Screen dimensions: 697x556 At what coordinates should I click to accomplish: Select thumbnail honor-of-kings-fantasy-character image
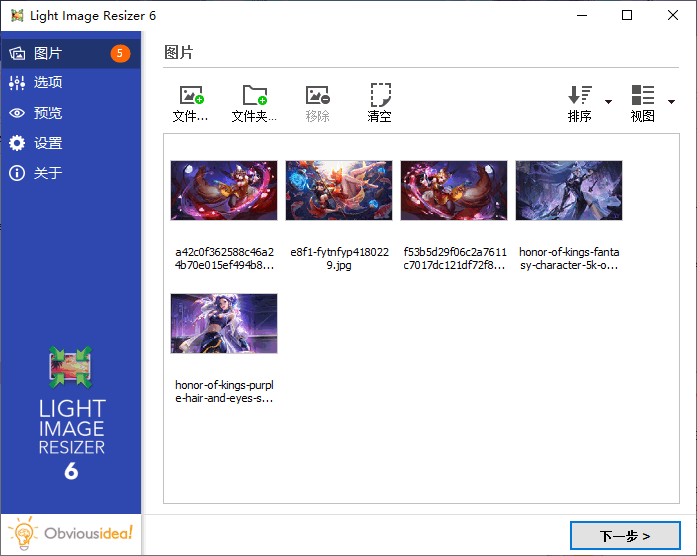pyautogui.click(x=569, y=191)
